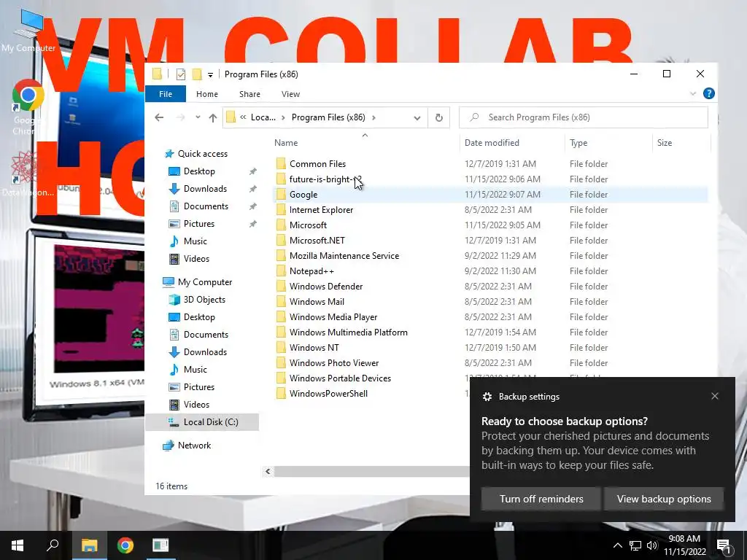
Task: Open Explorer Help via question mark icon
Action: [x=709, y=94]
